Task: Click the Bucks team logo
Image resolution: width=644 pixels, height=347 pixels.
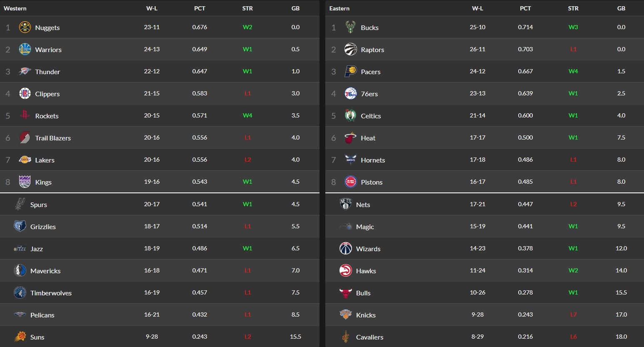Action: pyautogui.click(x=350, y=27)
